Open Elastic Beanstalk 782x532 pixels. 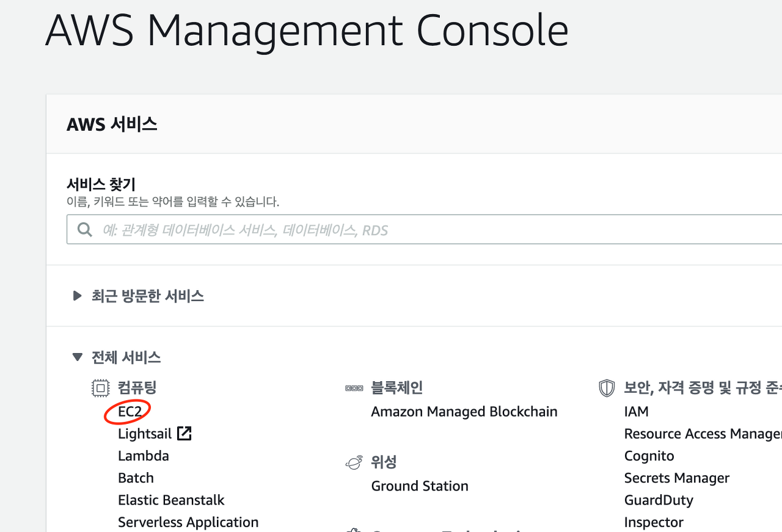pos(171,500)
